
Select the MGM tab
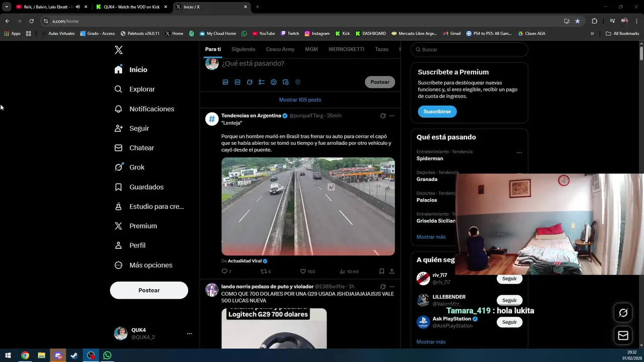click(311, 49)
